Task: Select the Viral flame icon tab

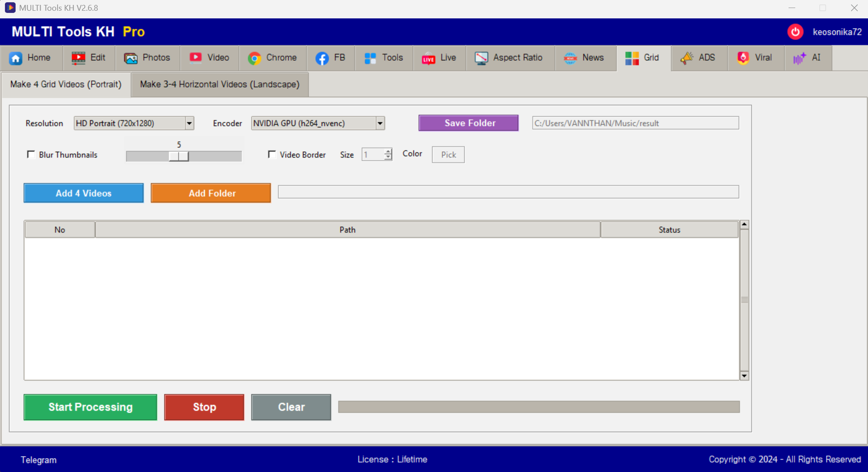Action: [743, 58]
